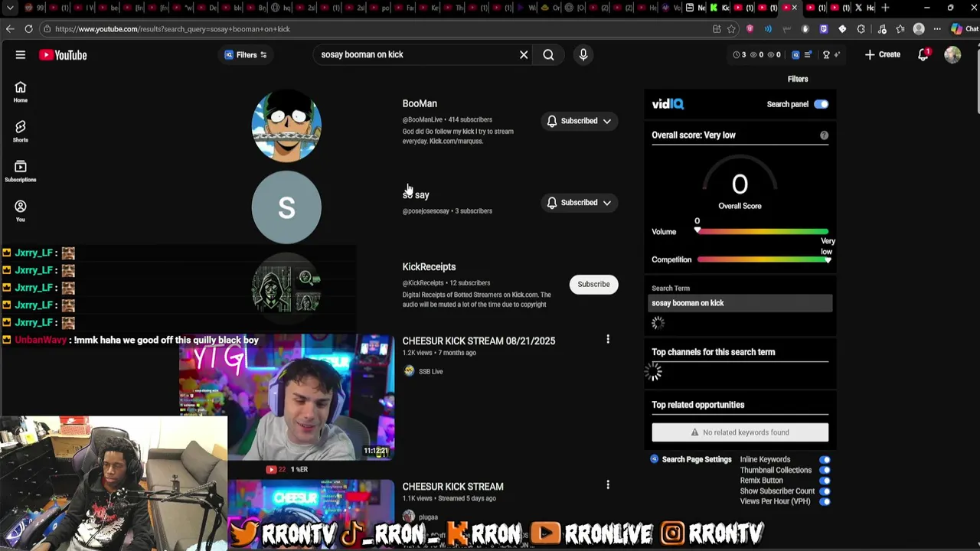Open the browser favorites list icon

click(900, 29)
